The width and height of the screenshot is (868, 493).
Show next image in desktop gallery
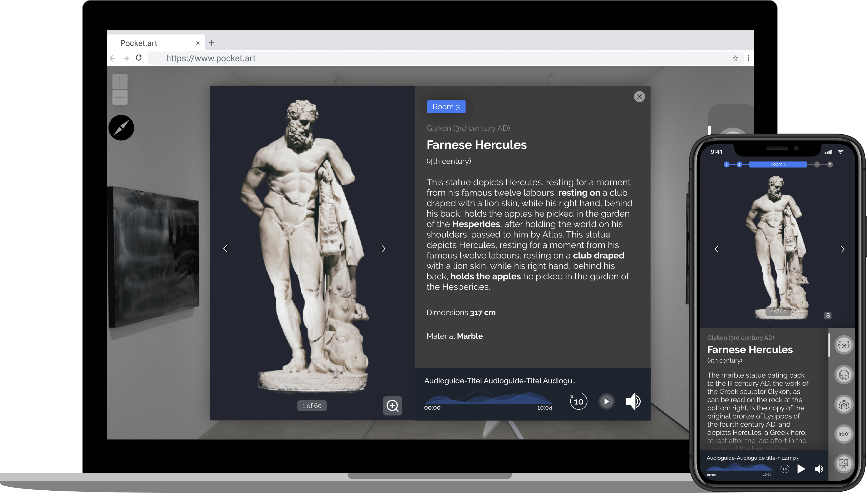click(x=383, y=248)
